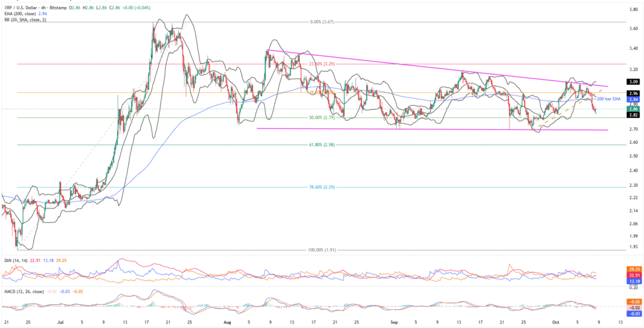Click the Sep label on time axis

click(x=394, y=320)
